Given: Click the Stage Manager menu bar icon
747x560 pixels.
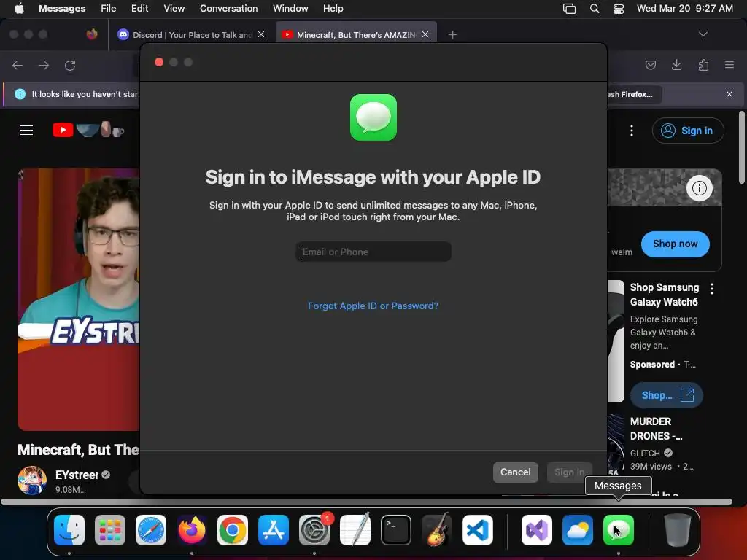Looking at the screenshot, I should click(569, 9).
